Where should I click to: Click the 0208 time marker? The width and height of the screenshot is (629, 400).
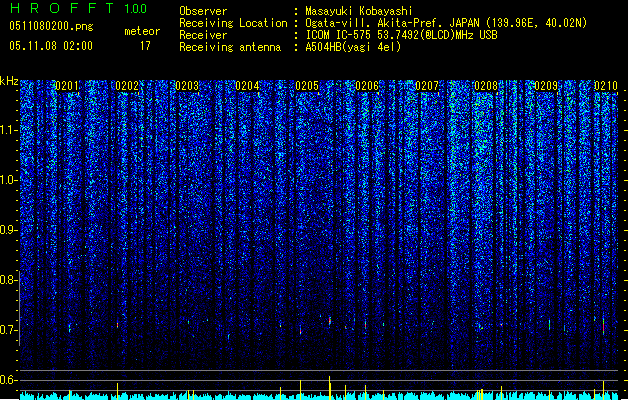click(x=486, y=86)
